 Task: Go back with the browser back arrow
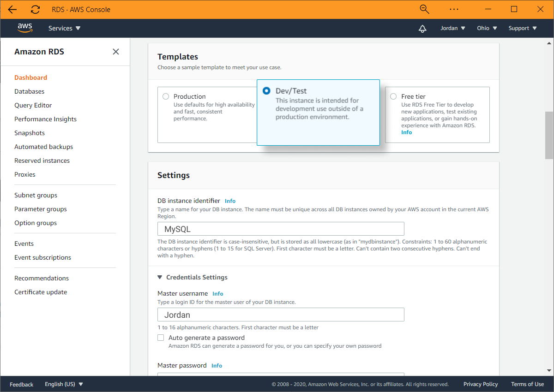click(x=12, y=9)
